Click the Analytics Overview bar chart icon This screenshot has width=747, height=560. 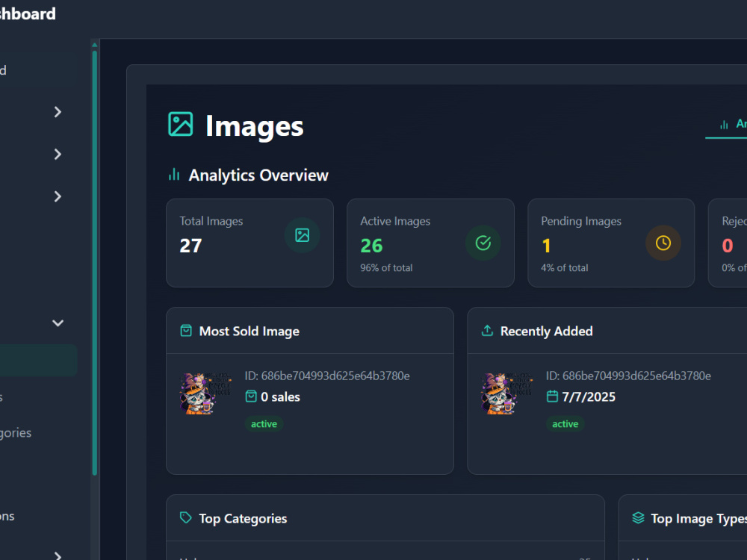coord(174,175)
